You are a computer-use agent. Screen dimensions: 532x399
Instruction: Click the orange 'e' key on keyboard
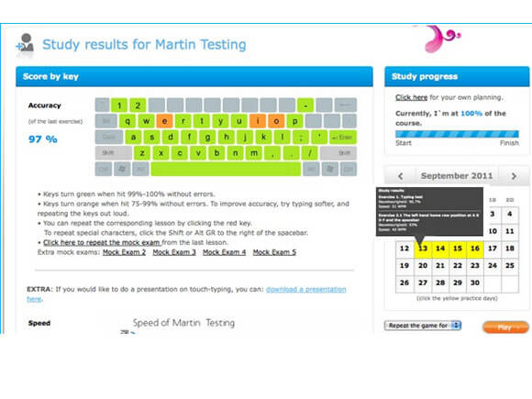(164, 121)
